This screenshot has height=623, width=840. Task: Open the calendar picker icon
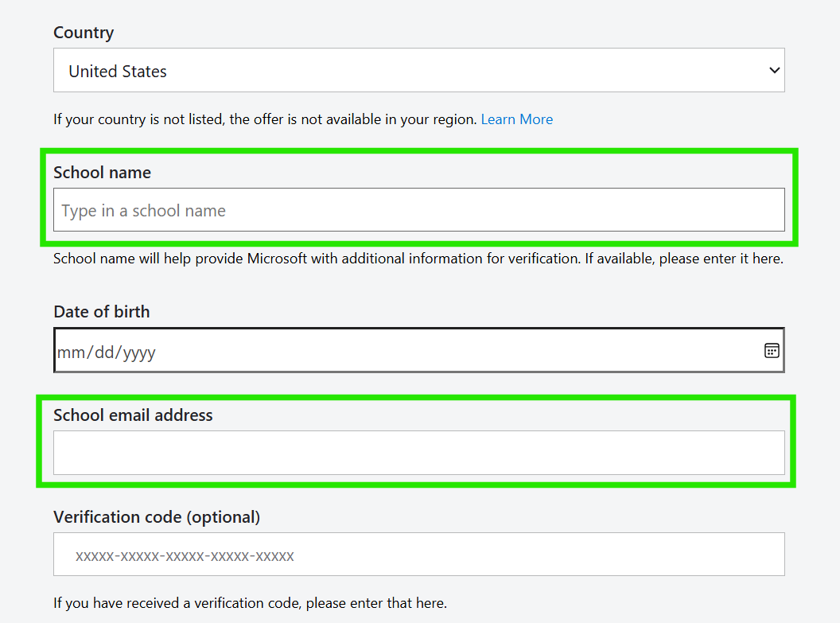772,351
